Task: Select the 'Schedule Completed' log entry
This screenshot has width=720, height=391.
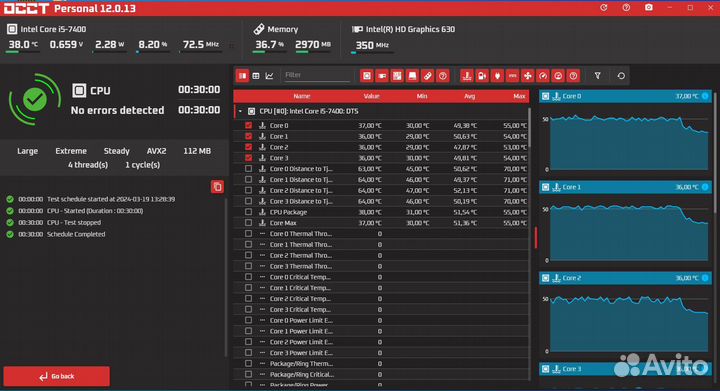Action: (x=76, y=234)
